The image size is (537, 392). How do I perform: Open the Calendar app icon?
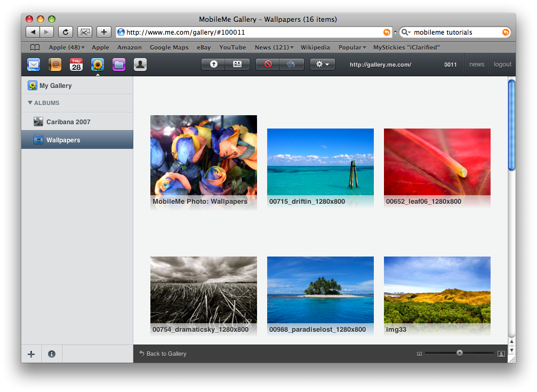pyautogui.click(x=76, y=65)
